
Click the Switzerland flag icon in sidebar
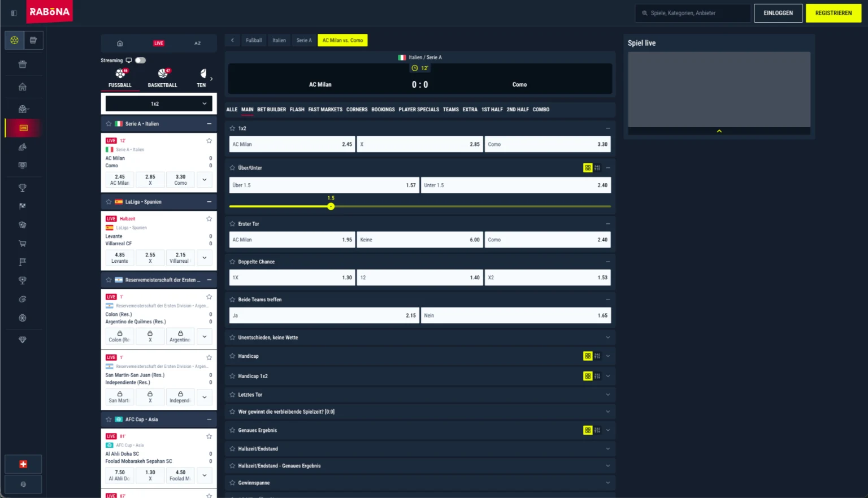23,464
